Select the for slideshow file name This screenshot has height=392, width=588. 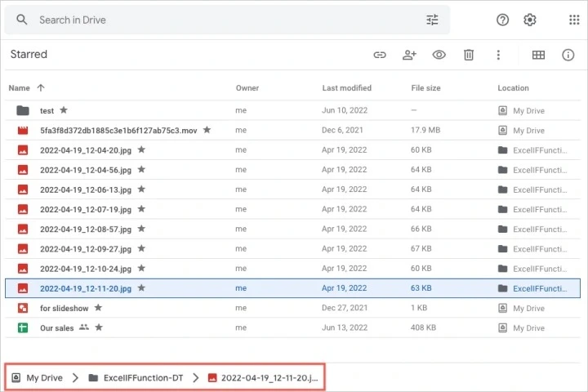[65, 309]
